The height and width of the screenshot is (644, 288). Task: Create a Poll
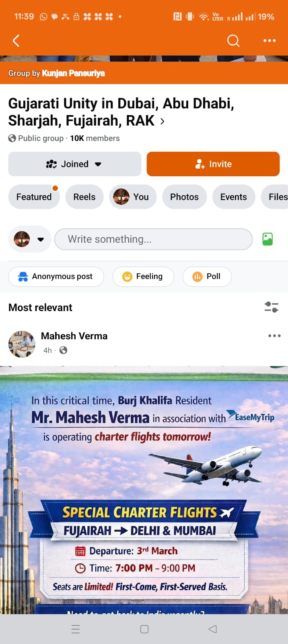coord(207,277)
